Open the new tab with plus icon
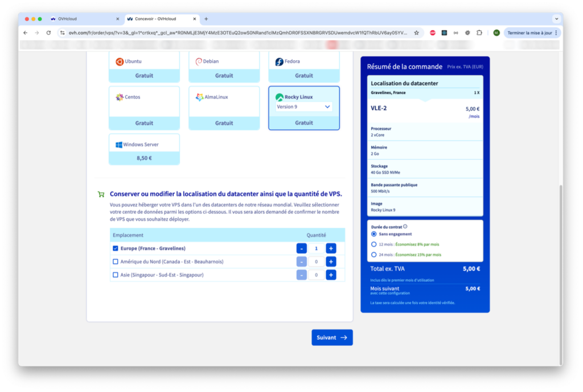The width and height of the screenshot is (583, 392). pos(206,19)
